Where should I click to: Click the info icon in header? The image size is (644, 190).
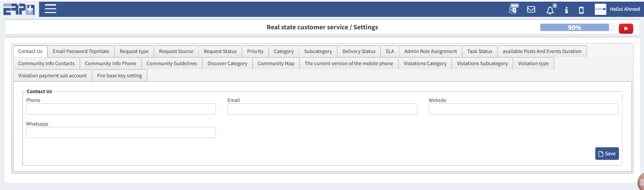(x=567, y=10)
